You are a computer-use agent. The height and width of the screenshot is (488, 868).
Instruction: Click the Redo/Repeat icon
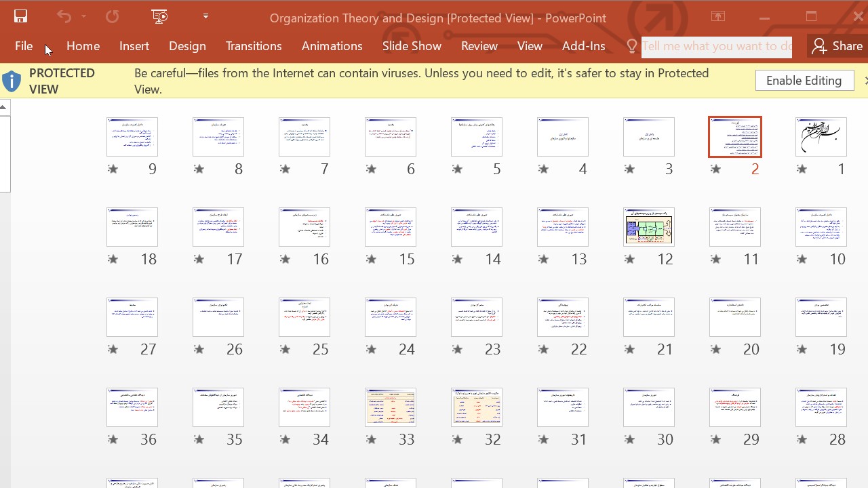[x=112, y=17]
